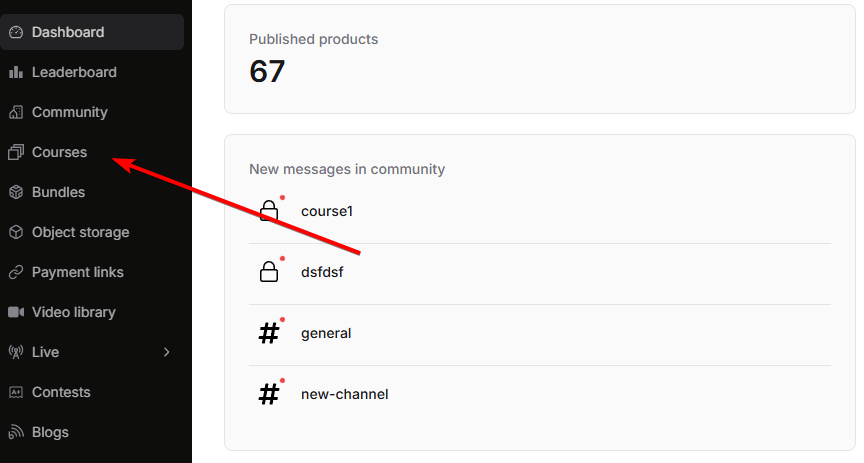The image size is (864, 463).
Task: Click the Courses stacked pages icon
Action: [15, 152]
